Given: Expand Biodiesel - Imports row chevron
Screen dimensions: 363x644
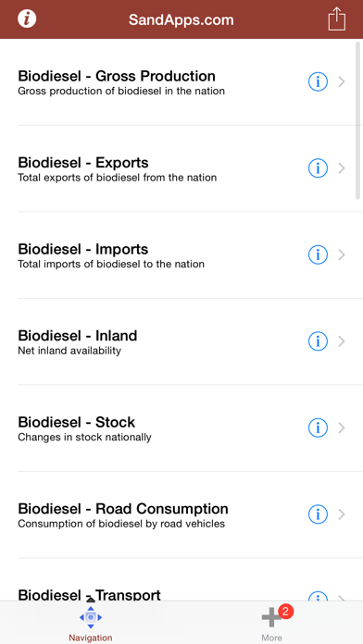Looking at the screenshot, I should click(342, 255).
